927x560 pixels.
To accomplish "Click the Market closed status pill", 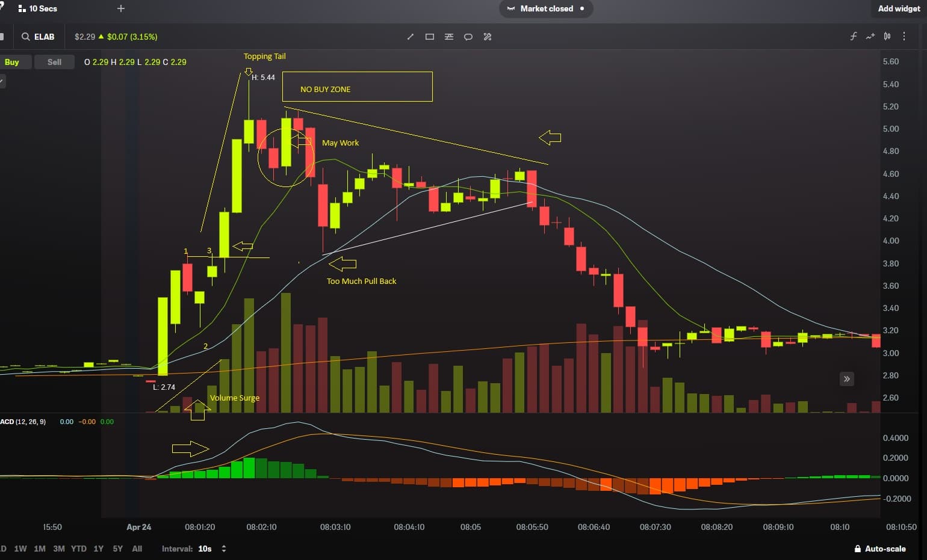I will point(546,8).
